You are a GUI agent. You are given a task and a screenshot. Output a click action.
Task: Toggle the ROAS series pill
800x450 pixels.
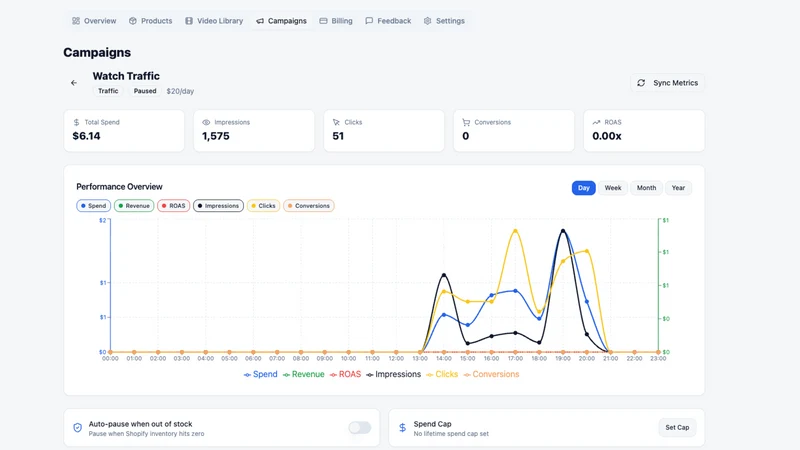(x=174, y=206)
